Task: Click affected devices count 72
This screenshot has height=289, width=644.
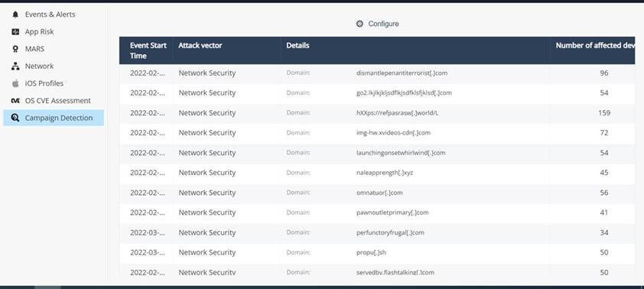Action: 603,132
